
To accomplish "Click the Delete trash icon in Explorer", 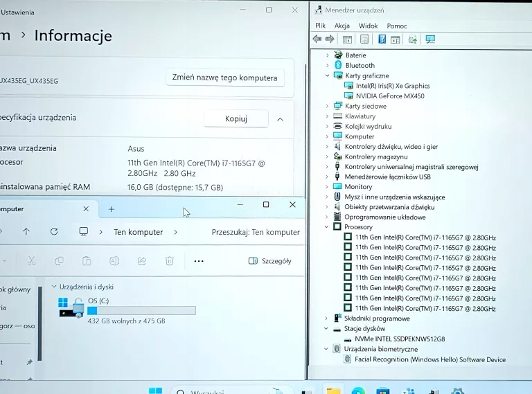I will [x=169, y=261].
